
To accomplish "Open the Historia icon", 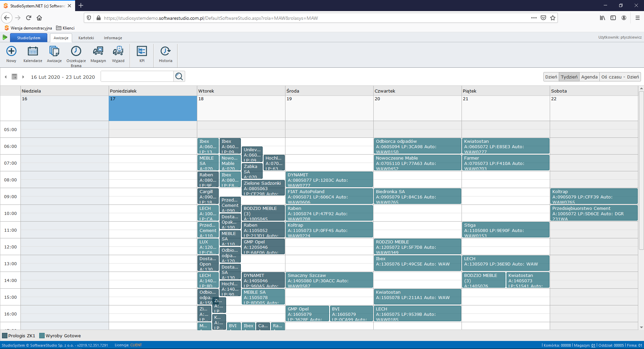I will click(x=165, y=51).
